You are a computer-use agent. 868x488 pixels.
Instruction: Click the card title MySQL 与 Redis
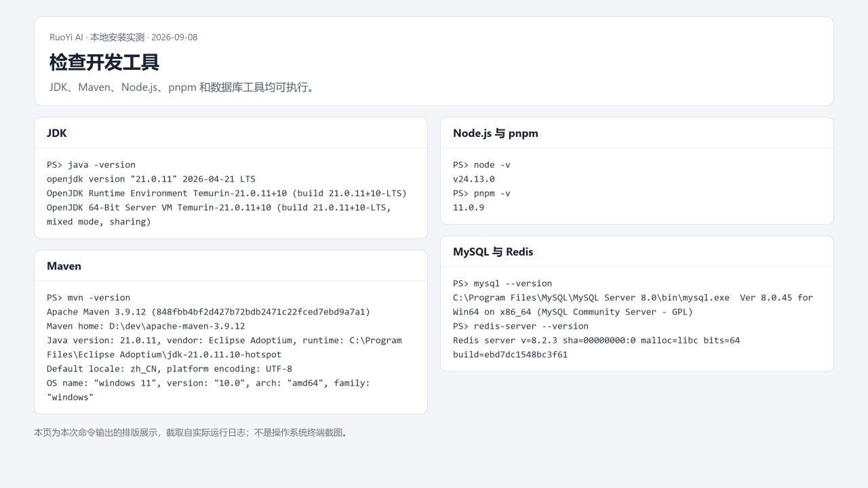pyautogui.click(x=493, y=251)
